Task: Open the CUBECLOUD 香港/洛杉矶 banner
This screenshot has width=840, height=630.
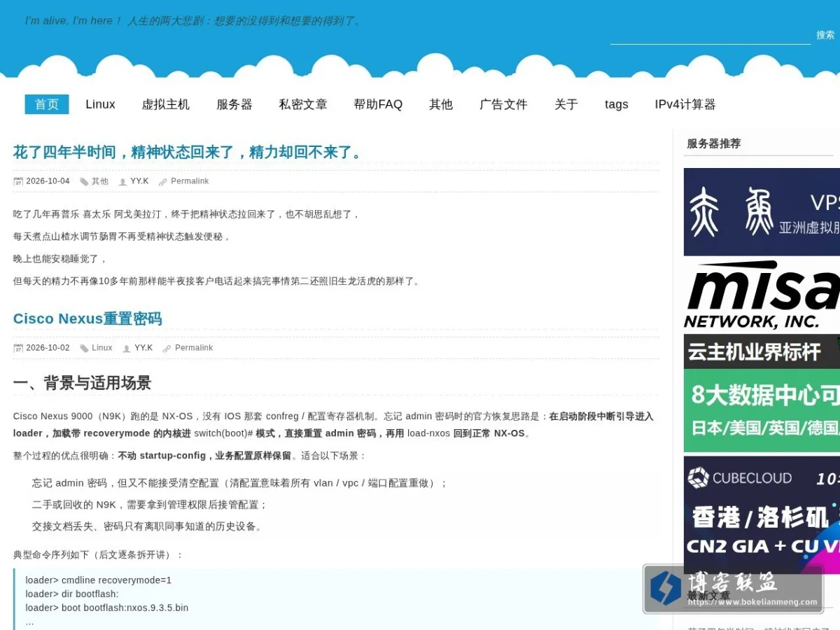Action: point(762,514)
